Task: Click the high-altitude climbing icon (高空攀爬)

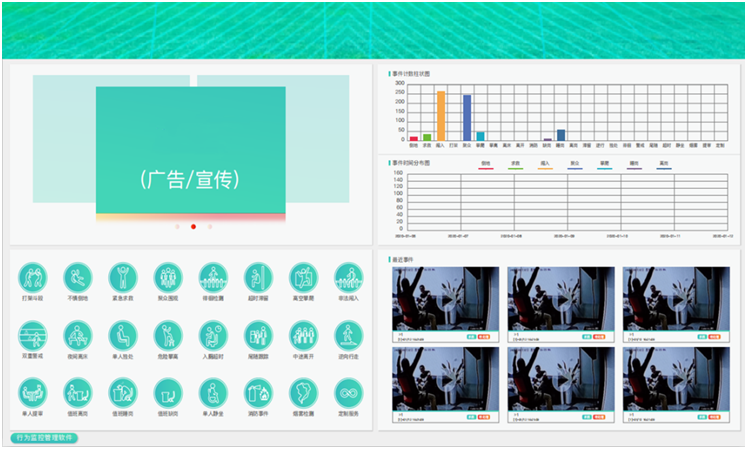Action: pyautogui.click(x=303, y=277)
